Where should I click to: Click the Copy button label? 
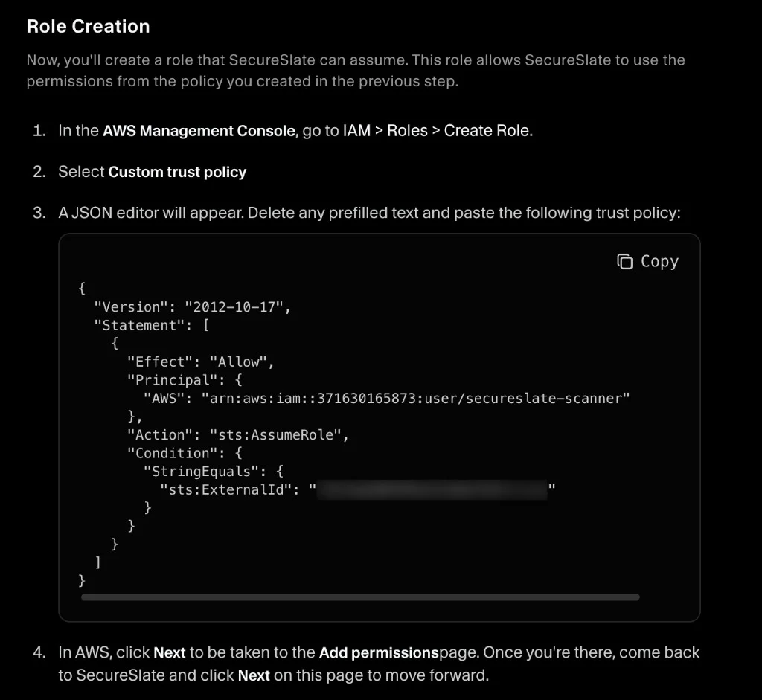pyautogui.click(x=659, y=261)
